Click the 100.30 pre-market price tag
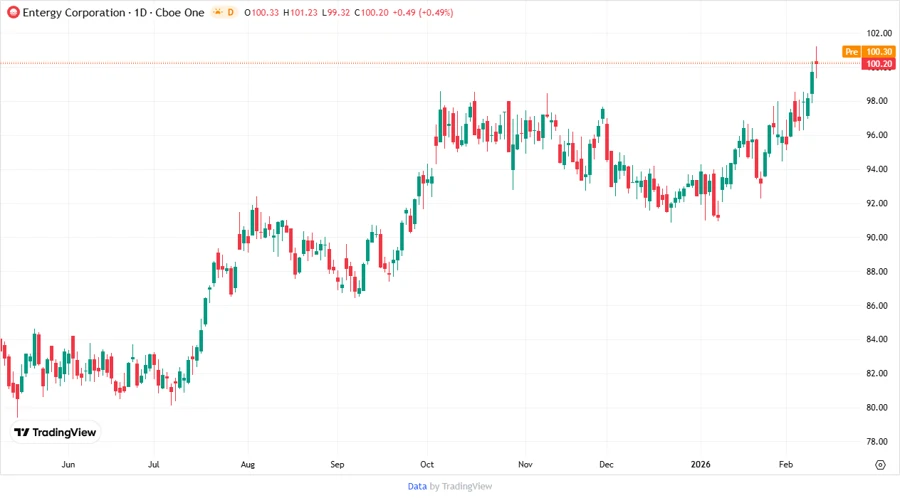Screen dimensions: 900x498 [879, 52]
